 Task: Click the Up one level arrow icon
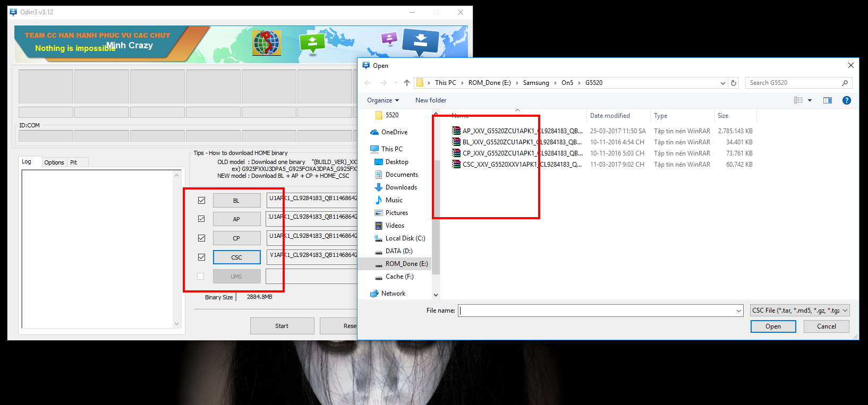[407, 83]
